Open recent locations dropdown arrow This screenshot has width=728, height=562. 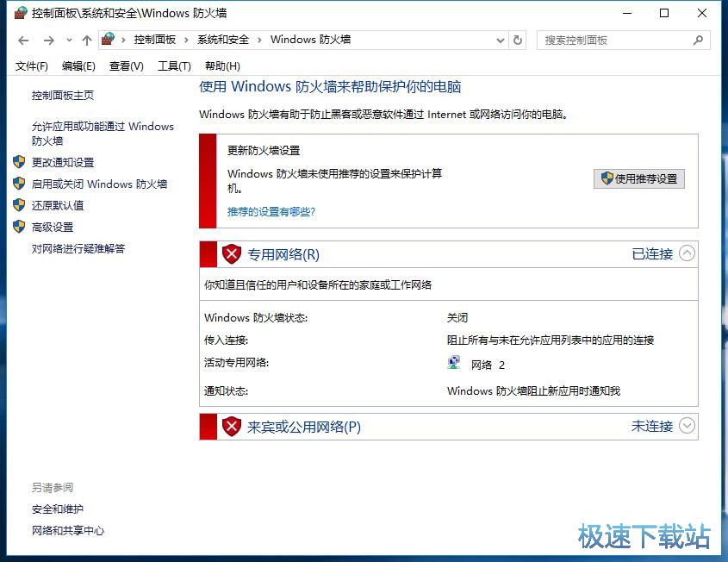point(69,40)
